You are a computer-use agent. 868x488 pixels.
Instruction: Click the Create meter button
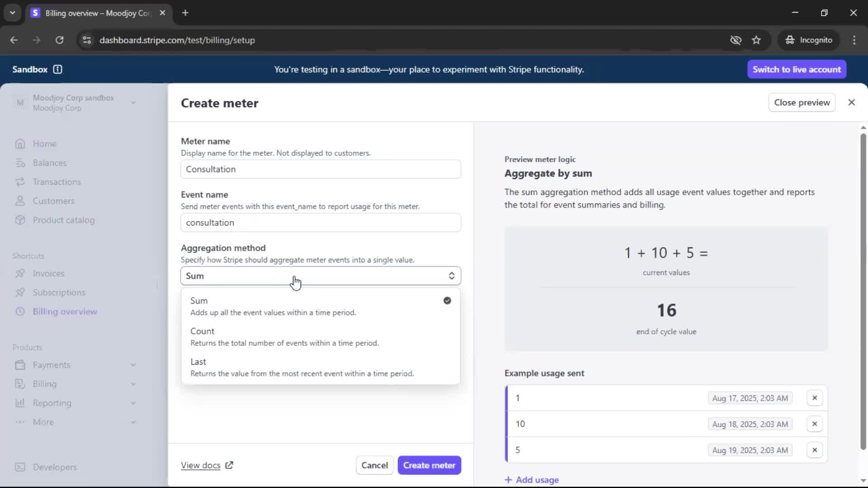[429, 465]
